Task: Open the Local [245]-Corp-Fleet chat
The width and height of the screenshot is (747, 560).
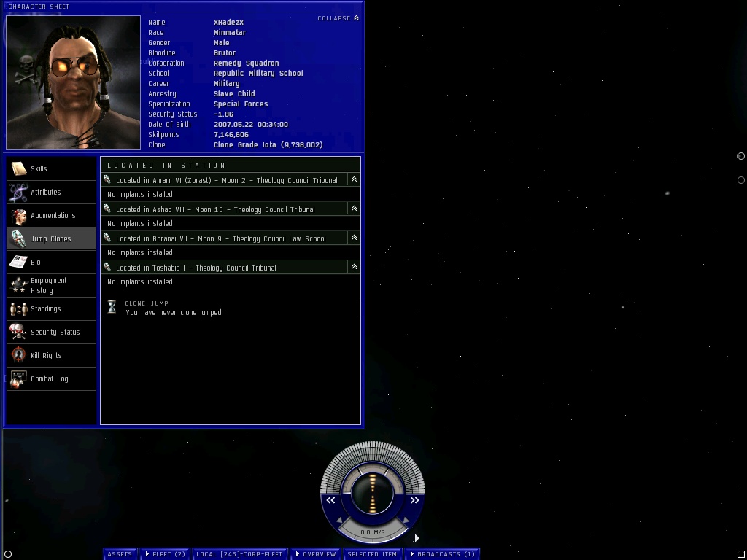Action: tap(239, 554)
